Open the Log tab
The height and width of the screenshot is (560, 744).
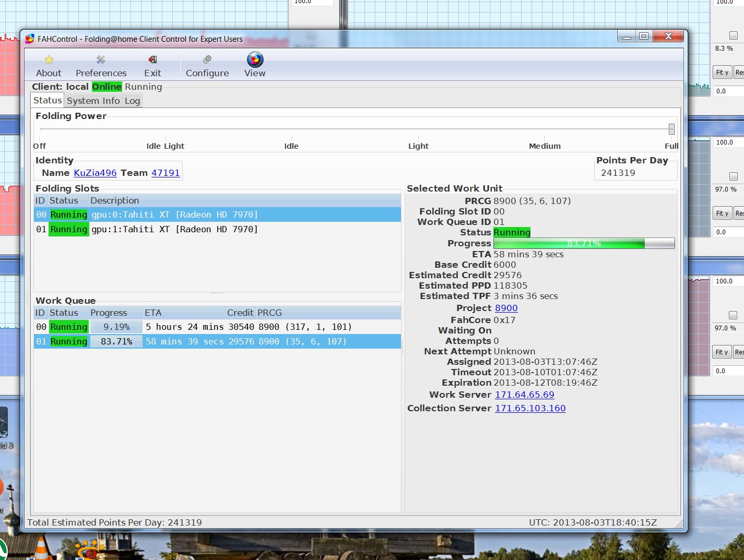tap(132, 101)
